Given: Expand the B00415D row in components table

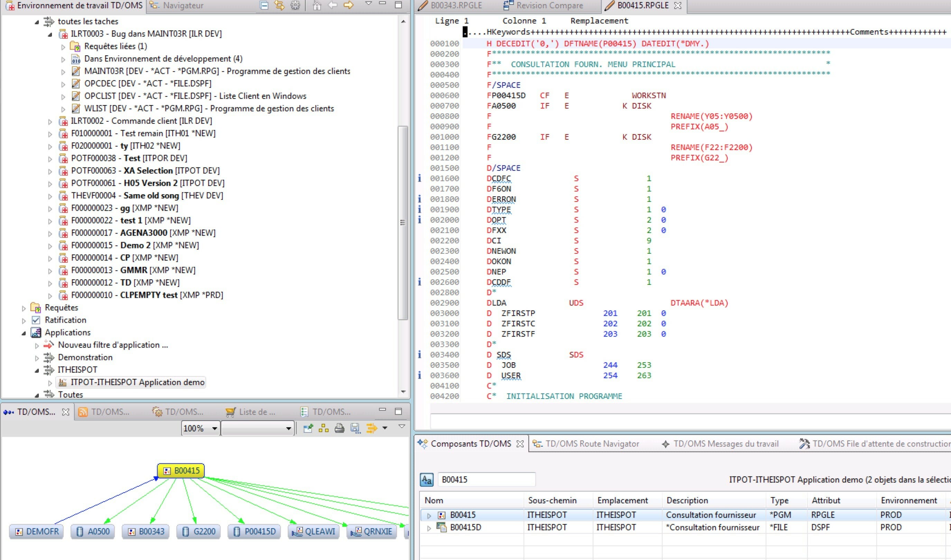Looking at the screenshot, I should [429, 528].
